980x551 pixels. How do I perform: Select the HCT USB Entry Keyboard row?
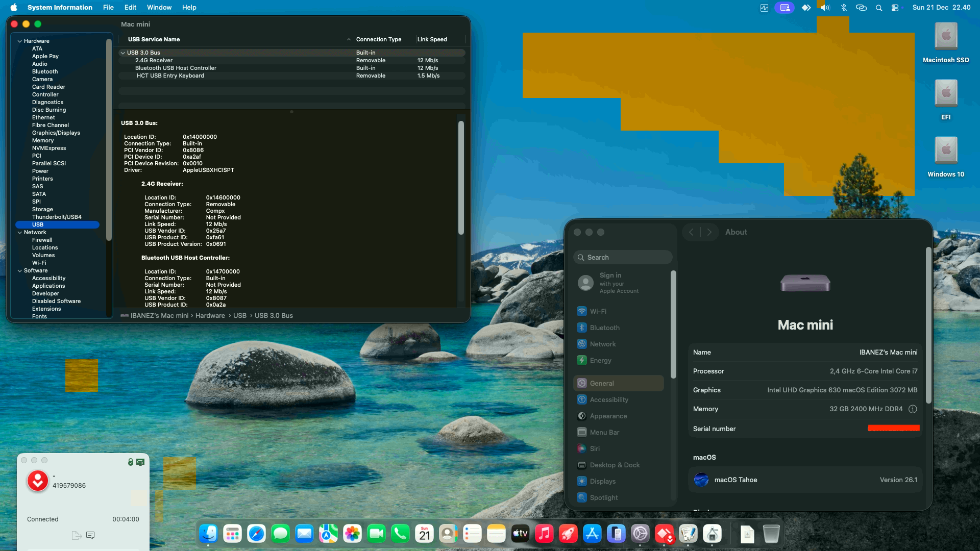pyautogui.click(x=291, y=76)
